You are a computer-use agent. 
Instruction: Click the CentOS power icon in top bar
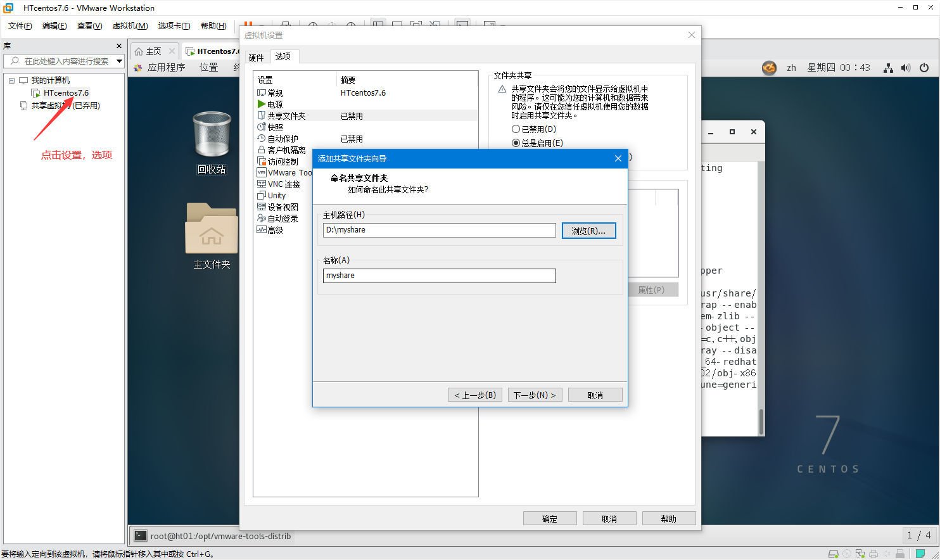click(x=924, y=68)
